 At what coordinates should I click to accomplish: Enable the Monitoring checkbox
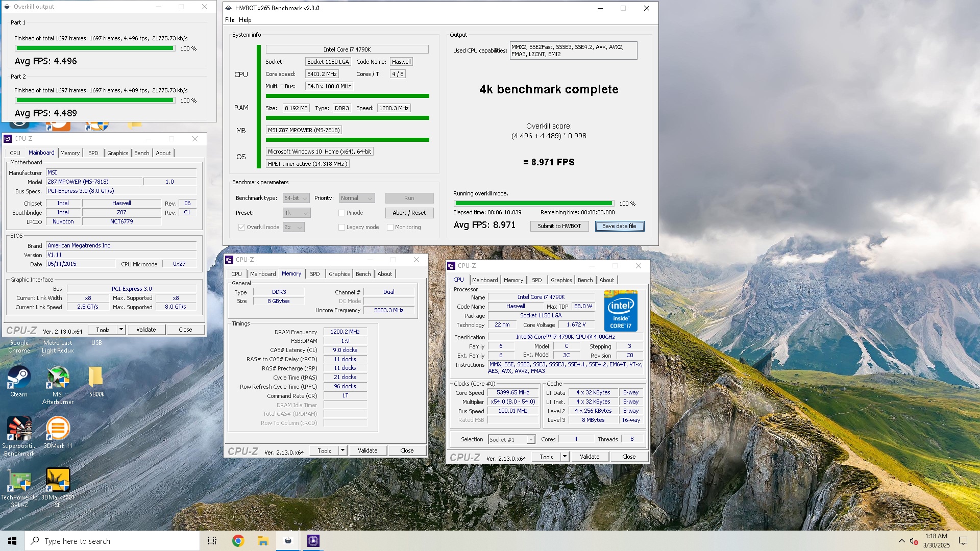(x=390, y=228)
